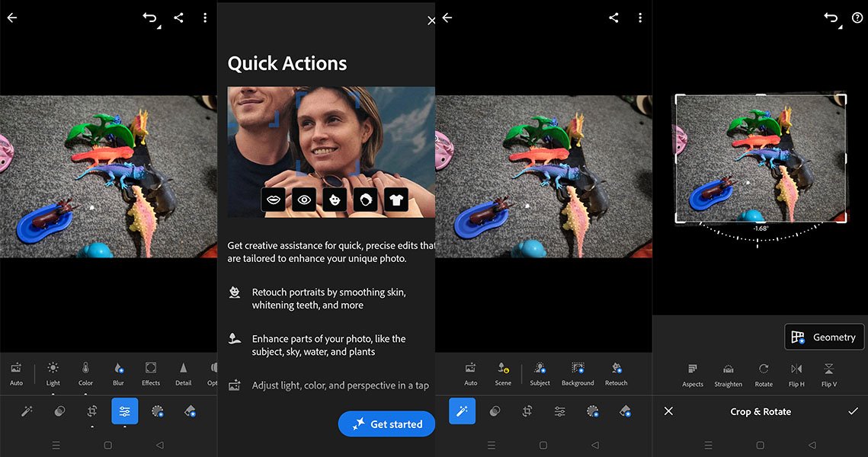Image resolution: width=868 pixels, height=457 pixels.
Task: Select the Crop tool on the Light/Color edit screen
Action: [92, 411]
